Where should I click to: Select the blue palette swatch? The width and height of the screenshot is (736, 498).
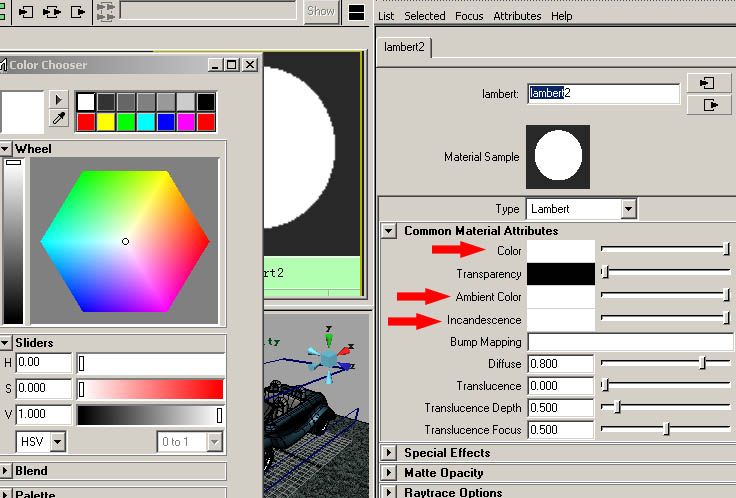(166, 122)
